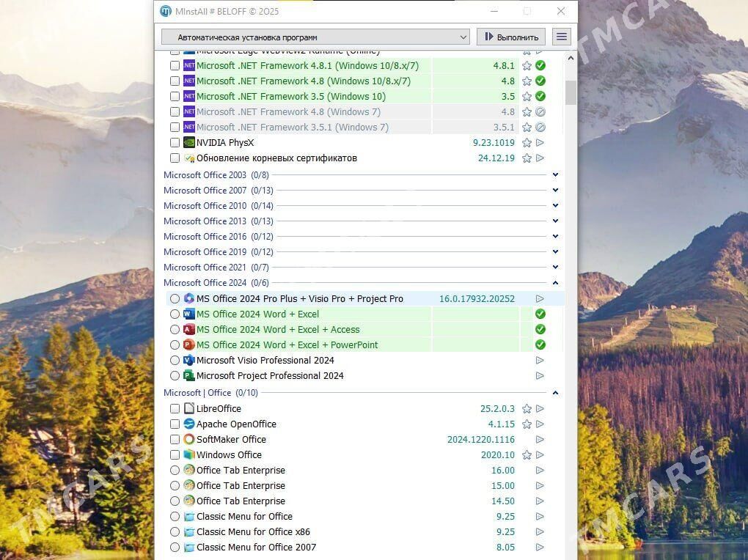Select Microsoft Project Professional 2024 radio button
The height and width of the screenshot is (560, 748).
point(175,376)
